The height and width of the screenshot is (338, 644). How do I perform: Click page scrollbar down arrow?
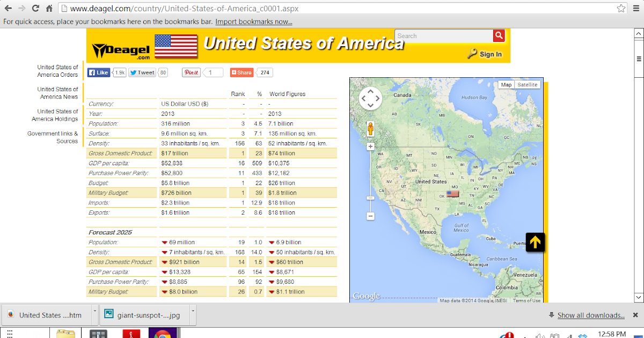(639, 297)
